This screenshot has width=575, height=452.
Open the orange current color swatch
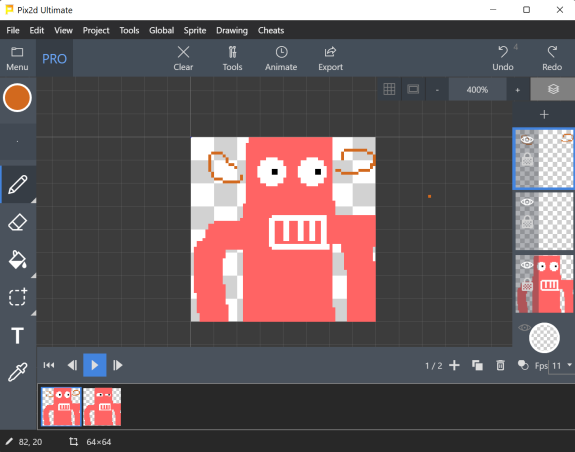click(x=17, y=98)
